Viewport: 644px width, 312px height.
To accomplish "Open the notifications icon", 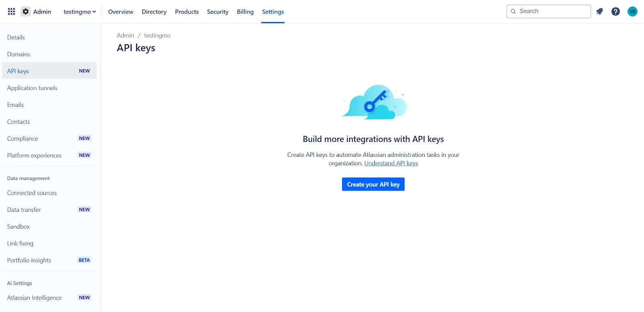I will (x=599, y=12).
